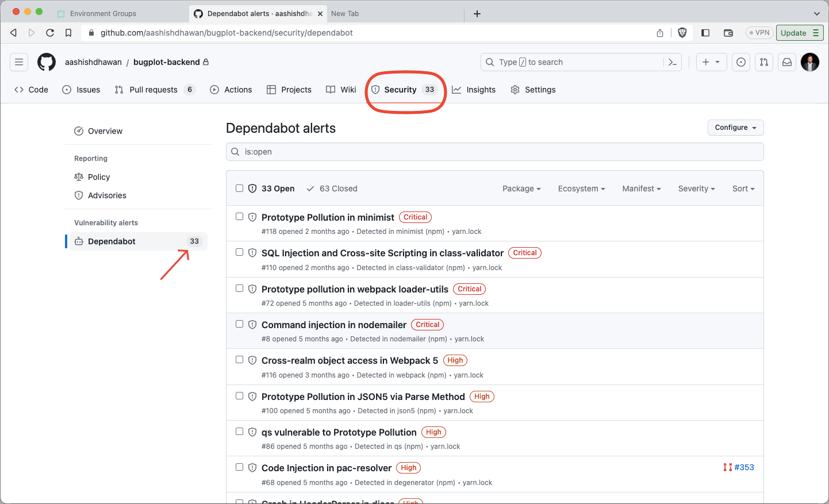Check the Prototype Pollution in minimist alert checkbox
The width and height of the screenshot is (829, 504).
(x=239, y=216)
